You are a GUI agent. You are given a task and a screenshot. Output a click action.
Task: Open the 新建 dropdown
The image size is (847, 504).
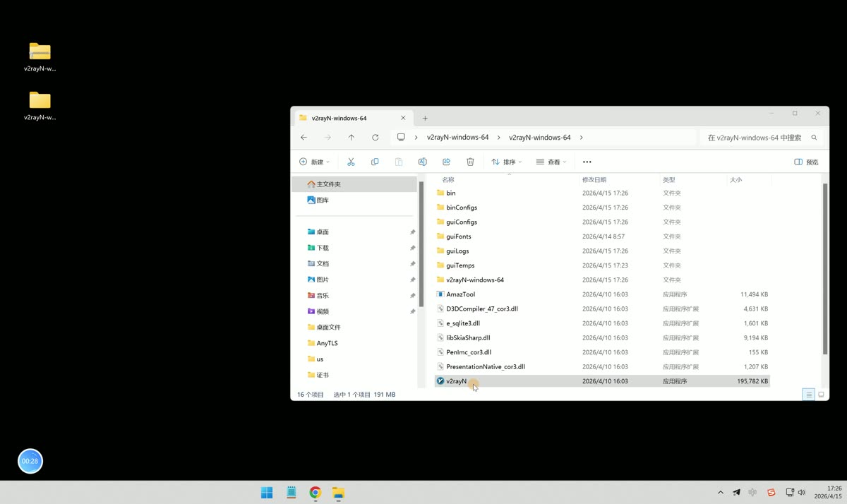314,162
